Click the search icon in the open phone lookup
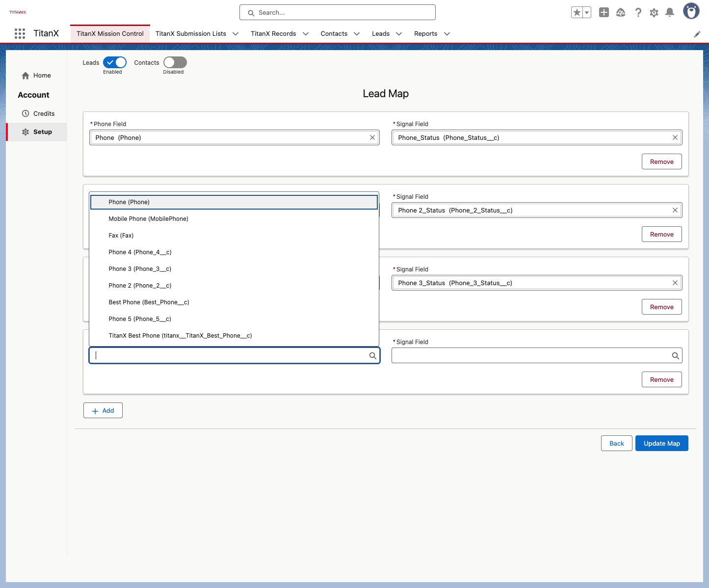This screenshot has height=588, width=709. (x=373, y=356)
